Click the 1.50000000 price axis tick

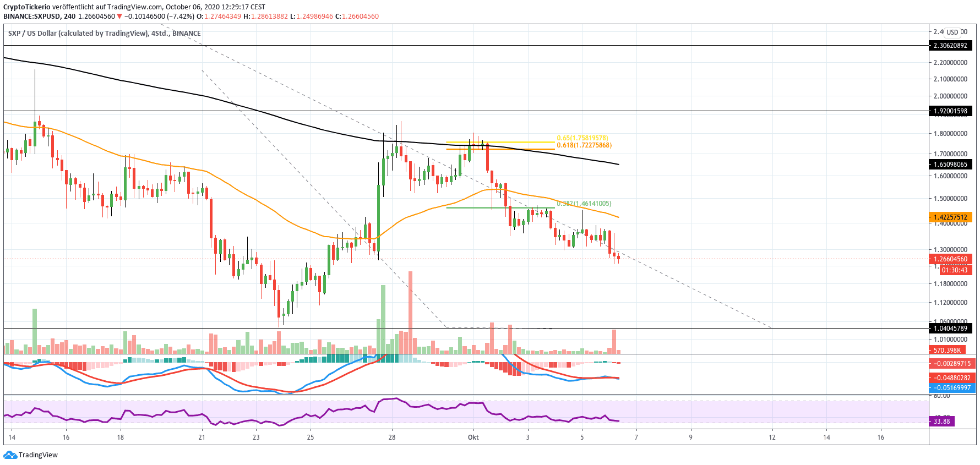tap(951, 199)
